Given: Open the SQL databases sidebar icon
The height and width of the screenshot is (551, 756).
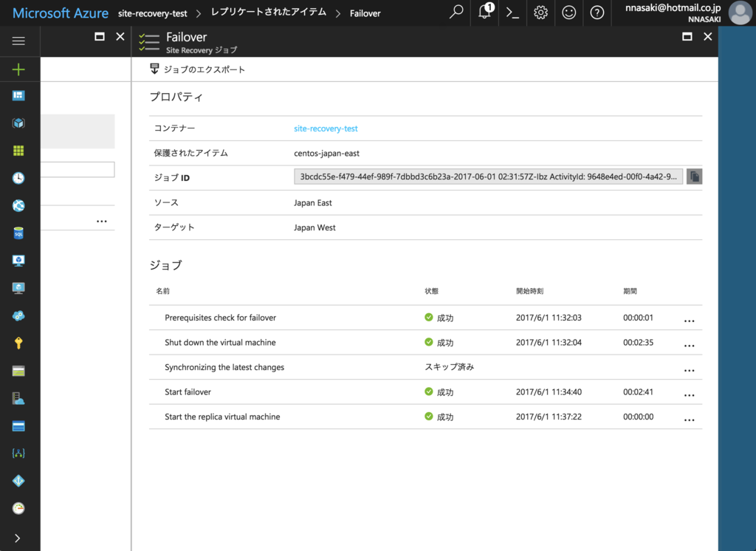Looking at the screenshot, I should coord(18,233).
